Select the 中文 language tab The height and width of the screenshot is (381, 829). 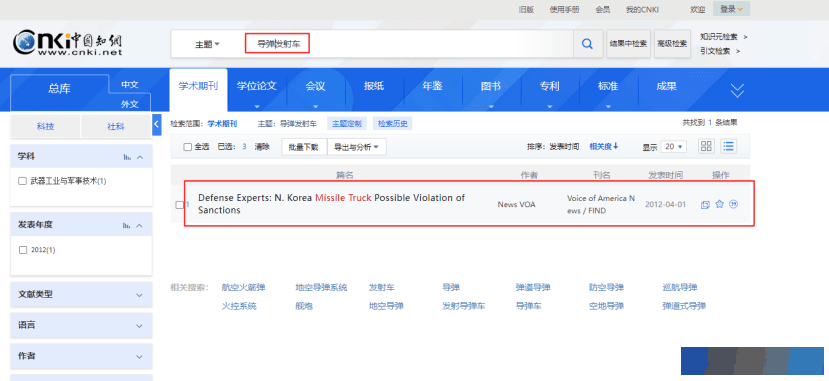click(130, 85)
